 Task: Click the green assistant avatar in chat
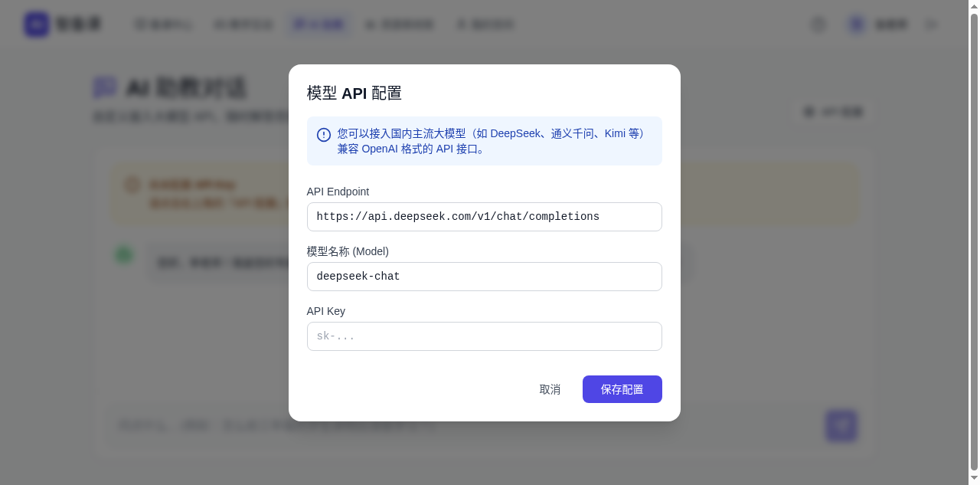coord(124,255)
